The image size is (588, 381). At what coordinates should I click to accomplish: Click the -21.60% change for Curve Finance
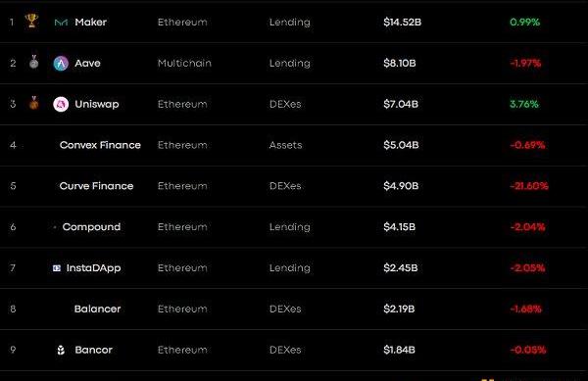click(529, 186)
